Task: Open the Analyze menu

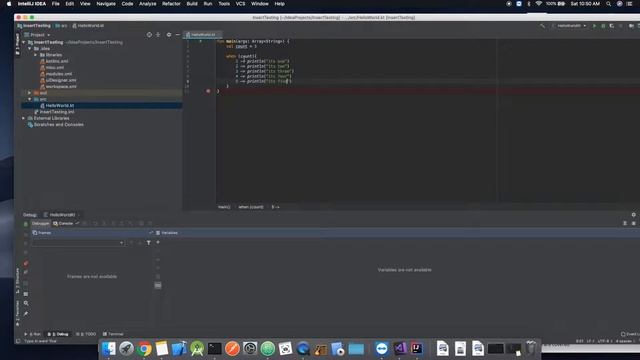Action: click(x=147, y=4)
